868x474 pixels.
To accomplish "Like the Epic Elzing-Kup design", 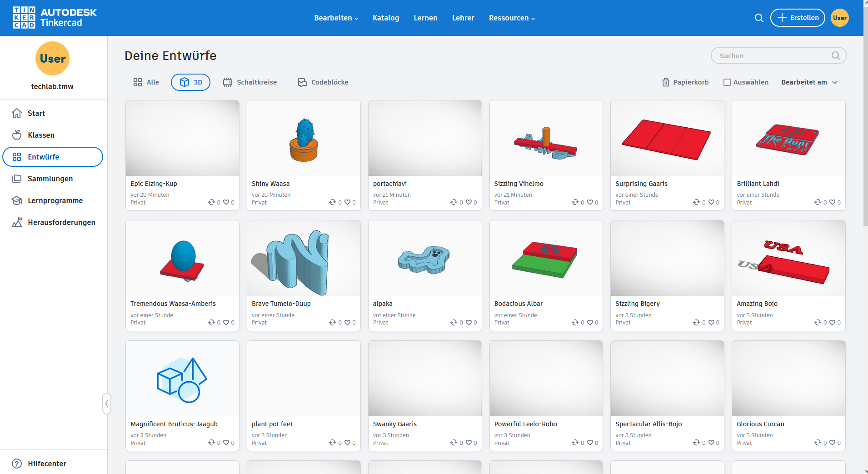I will point(226,202).
